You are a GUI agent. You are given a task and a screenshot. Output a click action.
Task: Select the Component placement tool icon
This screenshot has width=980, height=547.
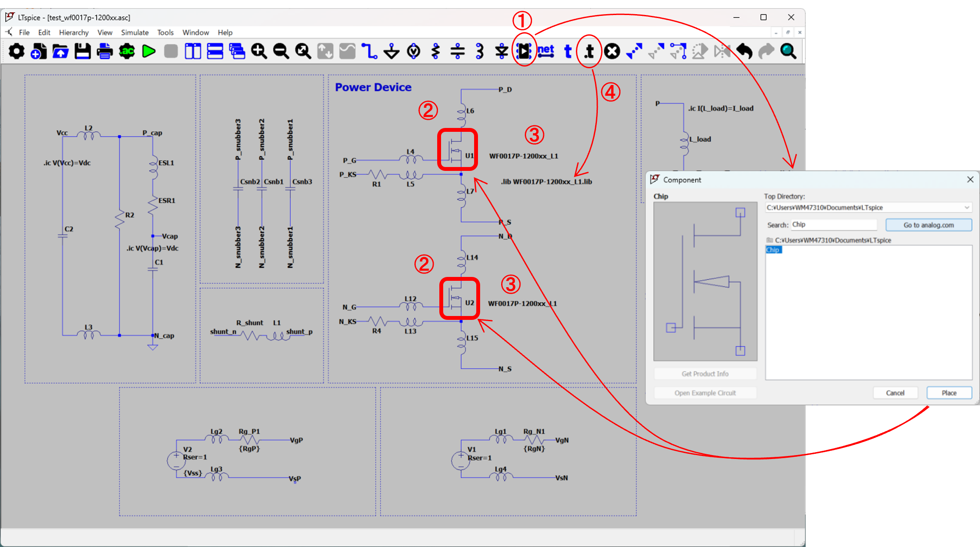(x=524, y=52)
